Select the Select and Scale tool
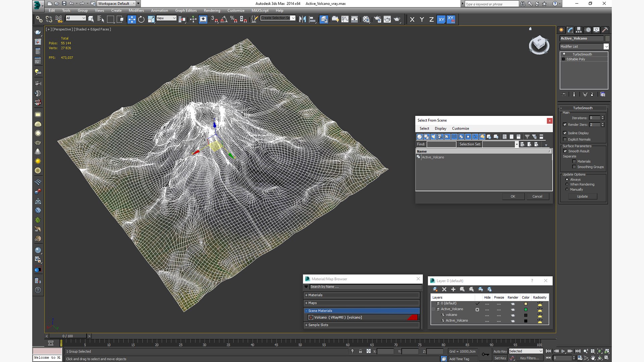 151,19
